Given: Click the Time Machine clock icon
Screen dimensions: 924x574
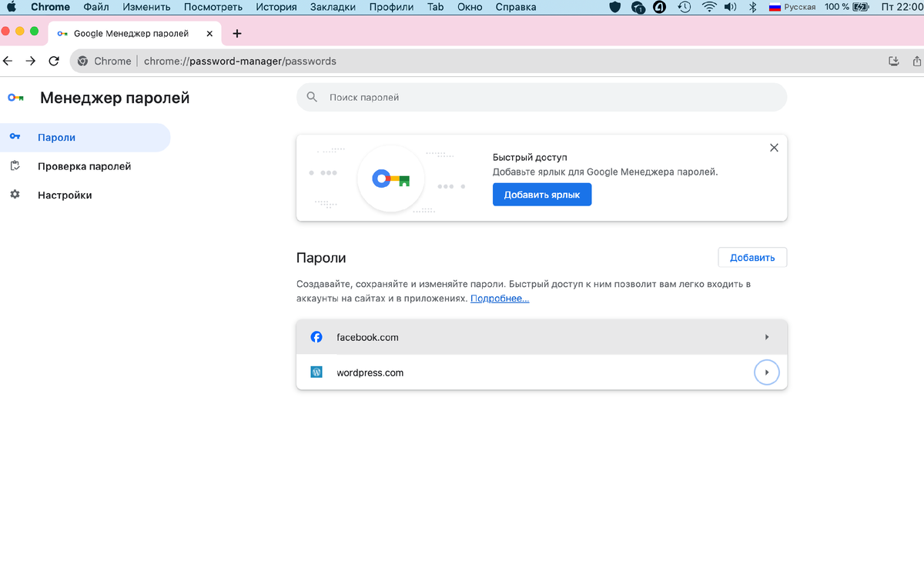Looking at the screenshot, I should (x=684, y=7).
